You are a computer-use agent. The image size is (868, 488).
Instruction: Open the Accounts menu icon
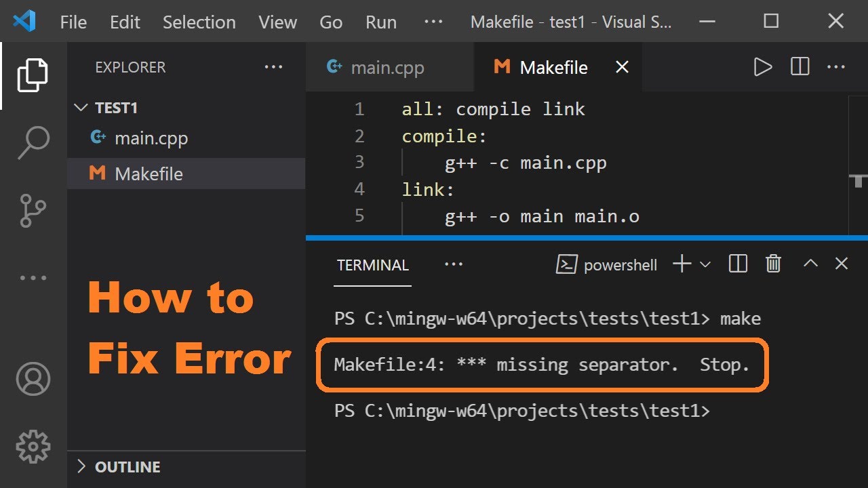point(33,378)
